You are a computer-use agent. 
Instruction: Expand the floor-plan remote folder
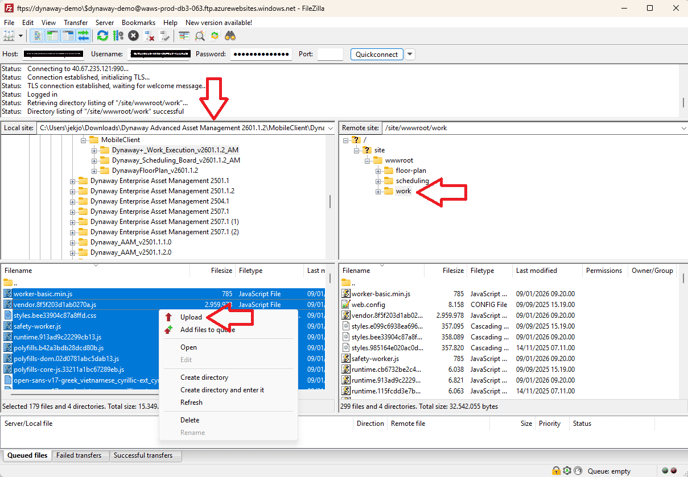(379, 171)
